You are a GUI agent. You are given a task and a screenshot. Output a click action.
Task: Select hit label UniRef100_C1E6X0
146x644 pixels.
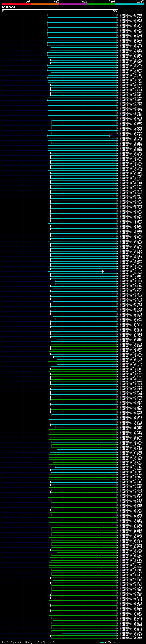pyautogui.click(x=131, y=342)
